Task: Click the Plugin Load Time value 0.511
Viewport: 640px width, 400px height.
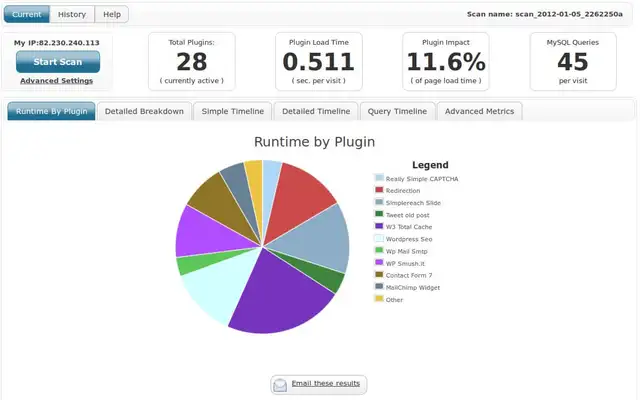Action: pyautogui.click(x=318, y=62)
